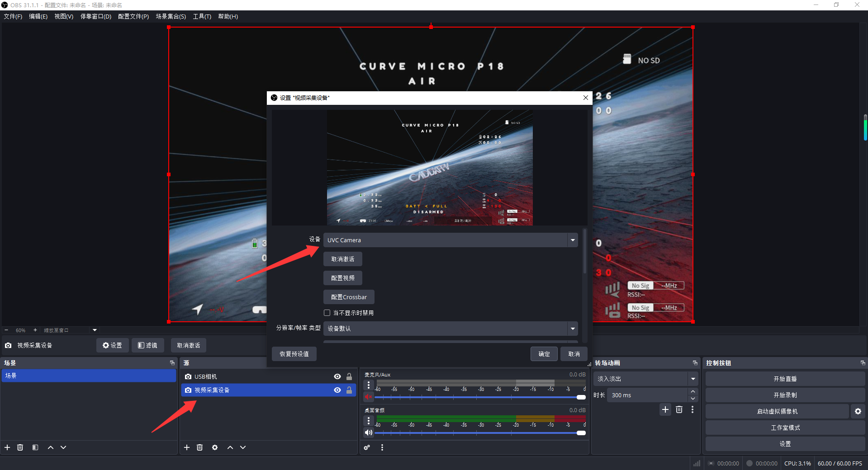The image size is (868, 470).
Task: Add a new scene with plus icon
Action: [x=7, y=447]
